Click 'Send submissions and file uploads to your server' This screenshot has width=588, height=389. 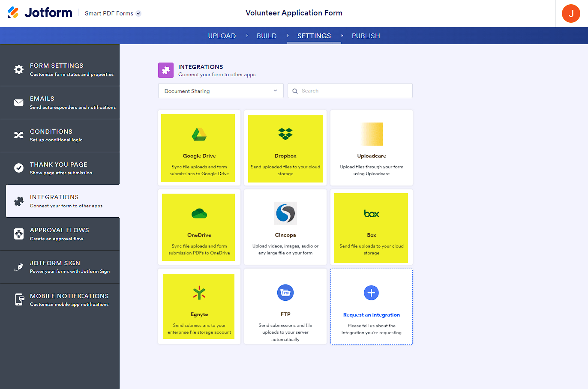point(285,332)
